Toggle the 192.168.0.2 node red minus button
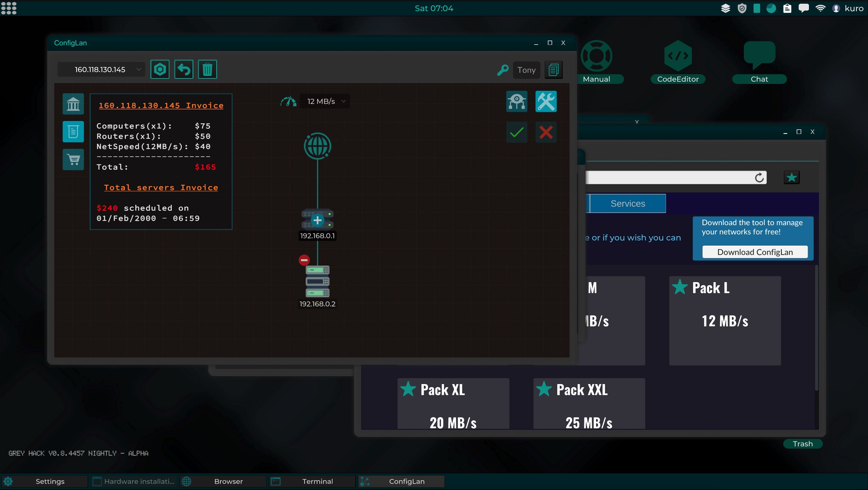The image size is (868, 490). [x=304, y=260]
